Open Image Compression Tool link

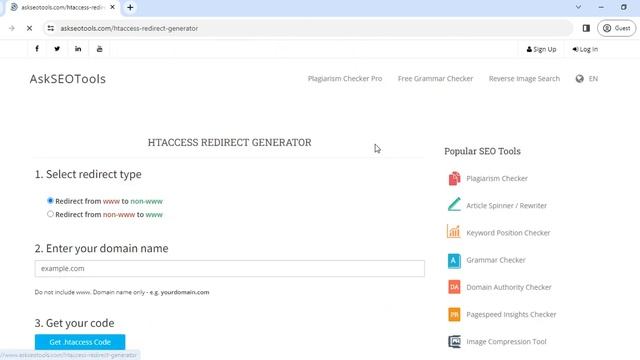(x=506, y=342)
